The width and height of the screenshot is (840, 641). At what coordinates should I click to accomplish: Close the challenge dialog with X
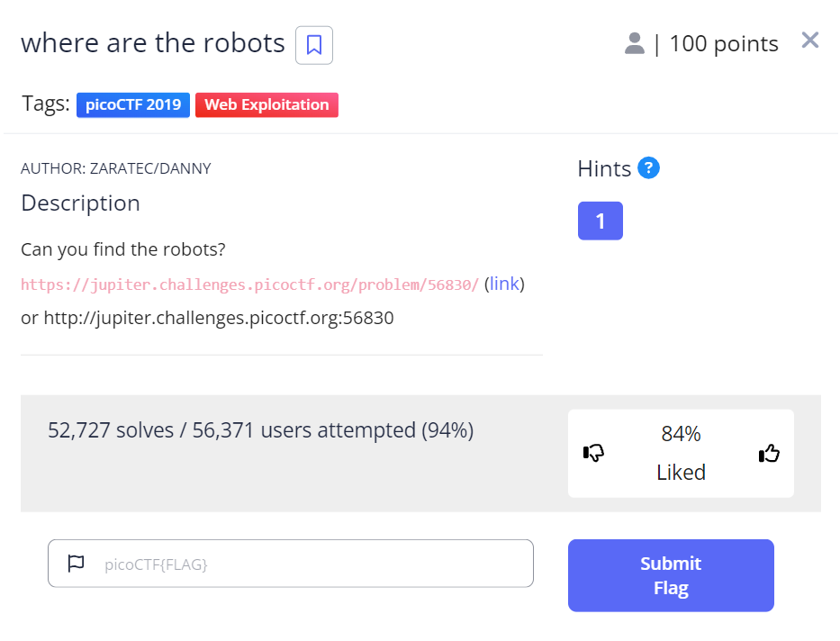pyautogui.click(x=809, y=41)
